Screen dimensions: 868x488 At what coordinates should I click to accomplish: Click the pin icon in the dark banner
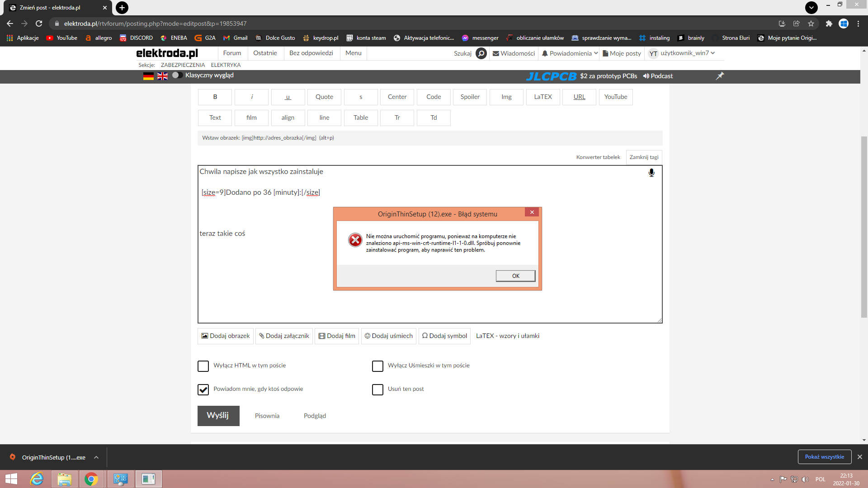(x=720, y=76)
